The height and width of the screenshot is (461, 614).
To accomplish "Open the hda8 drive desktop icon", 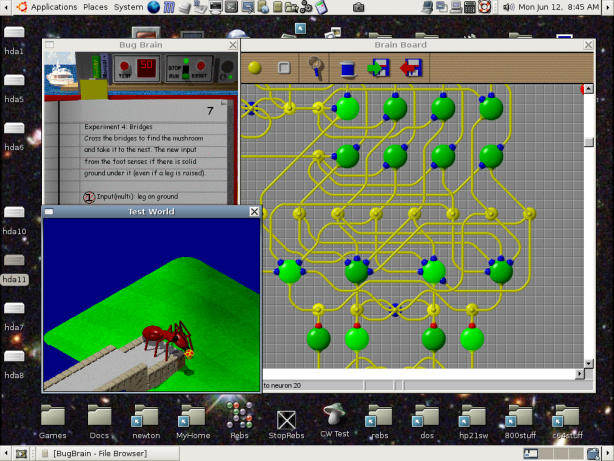I will 14,364.
